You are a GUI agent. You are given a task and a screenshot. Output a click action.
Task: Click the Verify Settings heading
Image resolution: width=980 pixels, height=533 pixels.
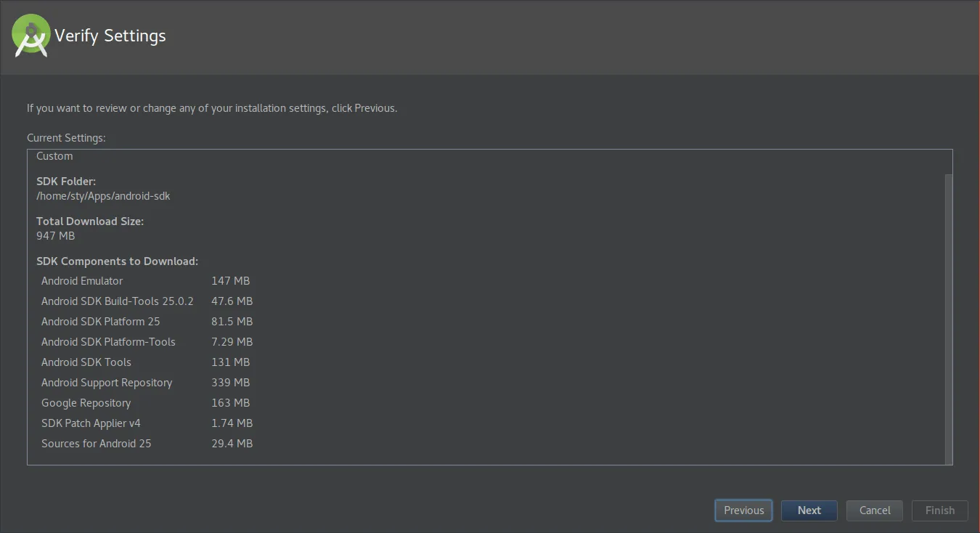click(110, 36)
